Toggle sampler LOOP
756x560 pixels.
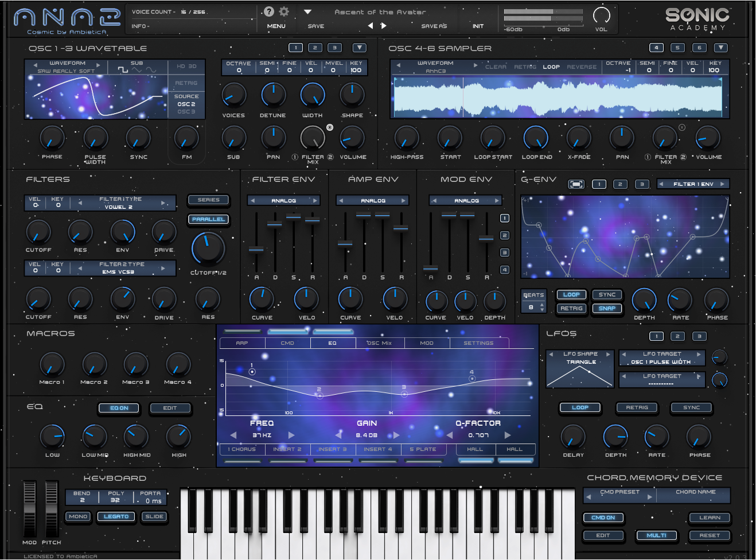pos(551,67)
